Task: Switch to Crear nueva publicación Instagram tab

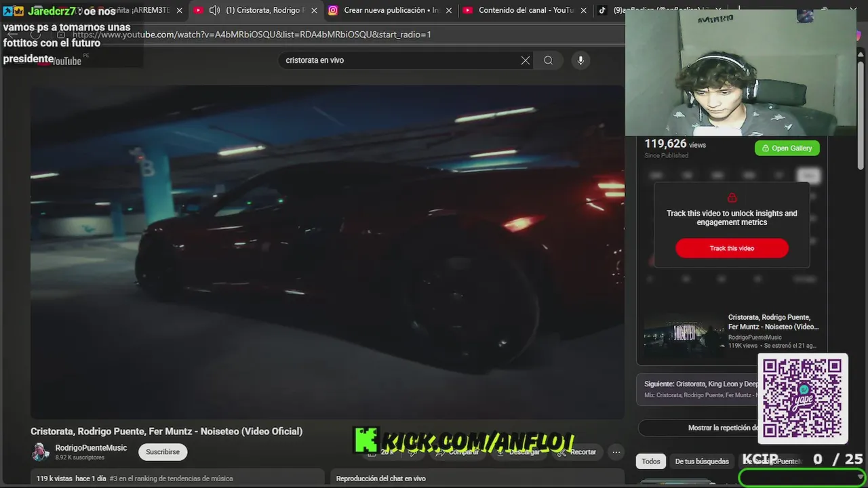Action: (391, 10)
